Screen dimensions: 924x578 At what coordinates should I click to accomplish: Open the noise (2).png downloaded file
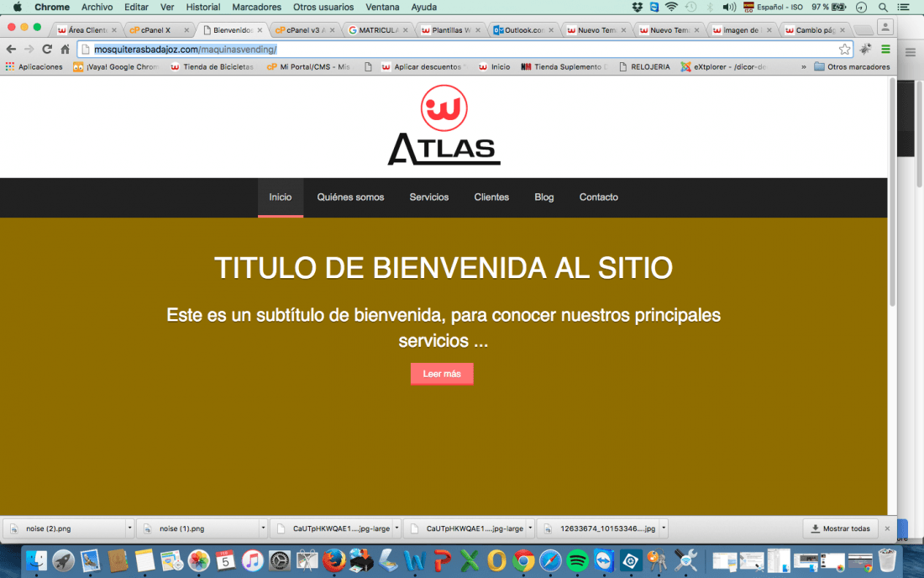[x=65, y=528]
